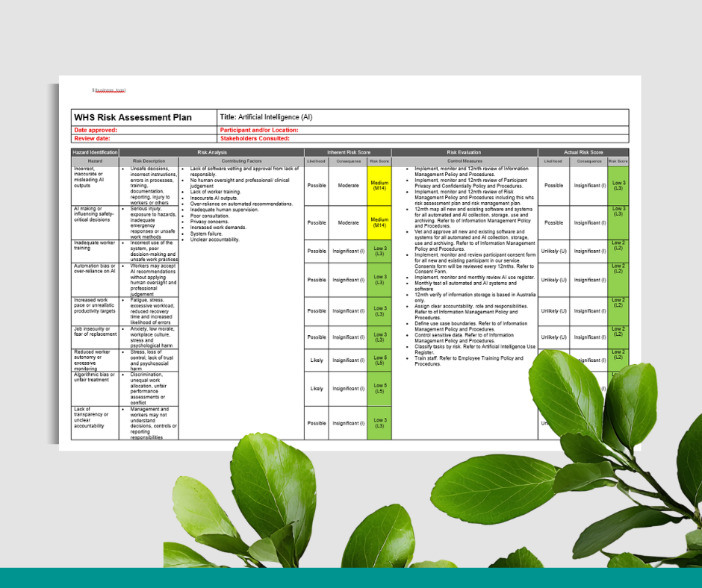Click "Consequence" sub-header under Inherent Risk Score
The width and height of the screenshot is (702, 588).
pos(348,161)
